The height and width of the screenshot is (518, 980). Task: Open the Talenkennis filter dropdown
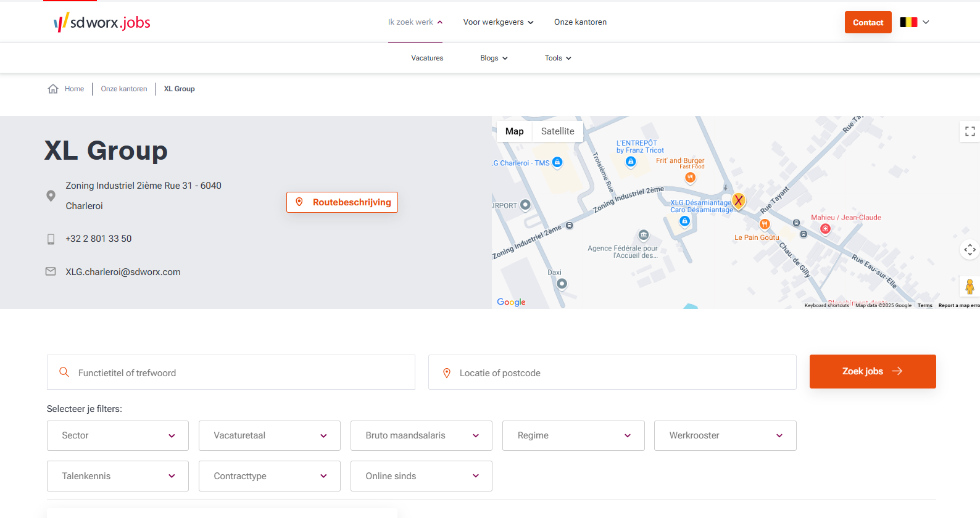(x=118, y=476)
